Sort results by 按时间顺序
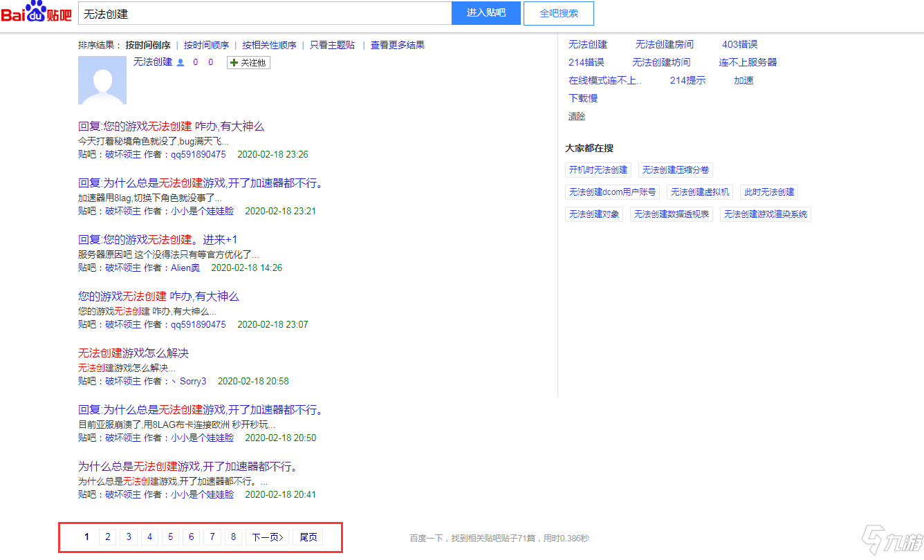This screenshot has height=560, width=924. (x=206, y=45)
